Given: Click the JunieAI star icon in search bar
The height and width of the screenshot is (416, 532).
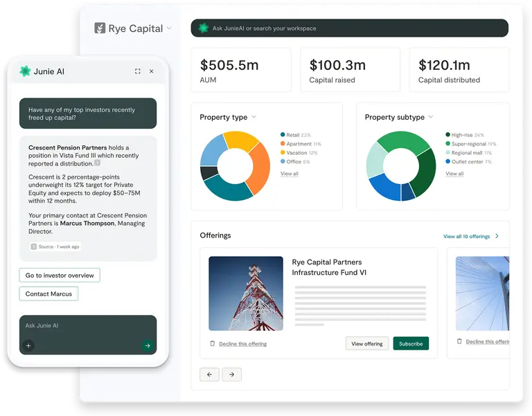Looking at the screenshot, I should (x=204, y=28).
